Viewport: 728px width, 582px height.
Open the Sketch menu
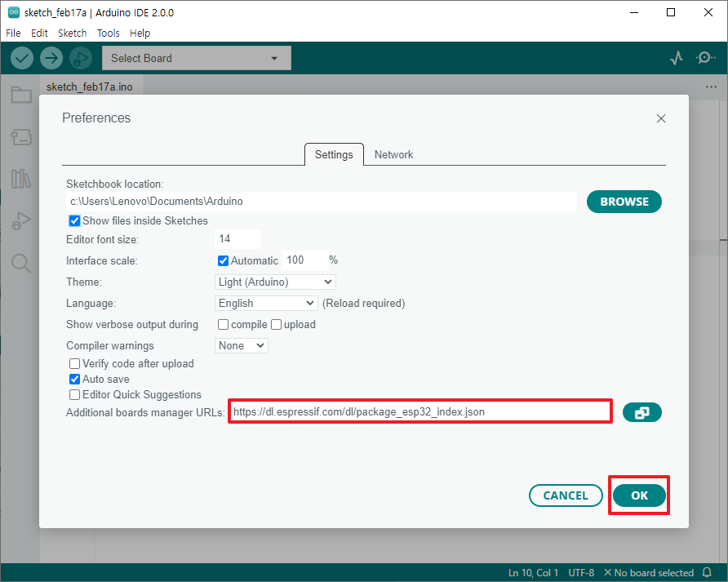73,33
